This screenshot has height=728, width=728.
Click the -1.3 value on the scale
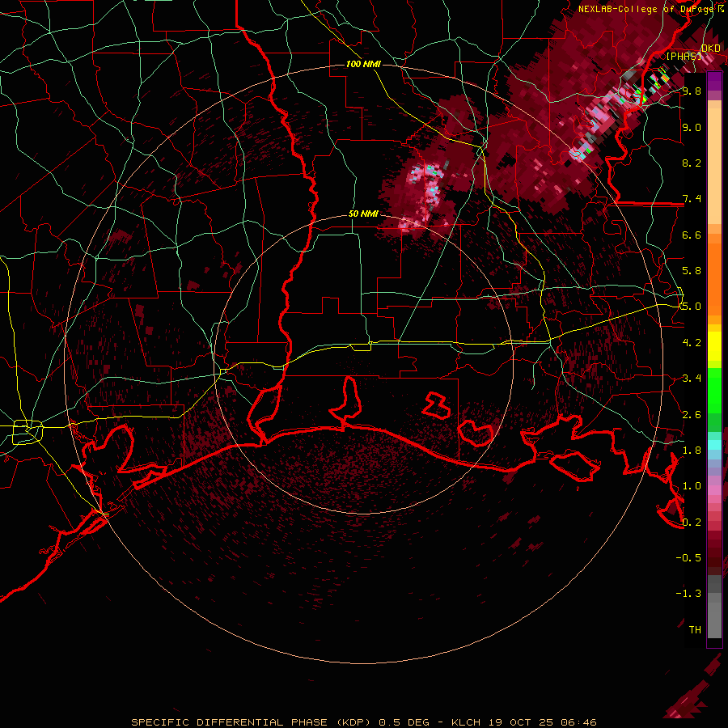pos(688,594)
